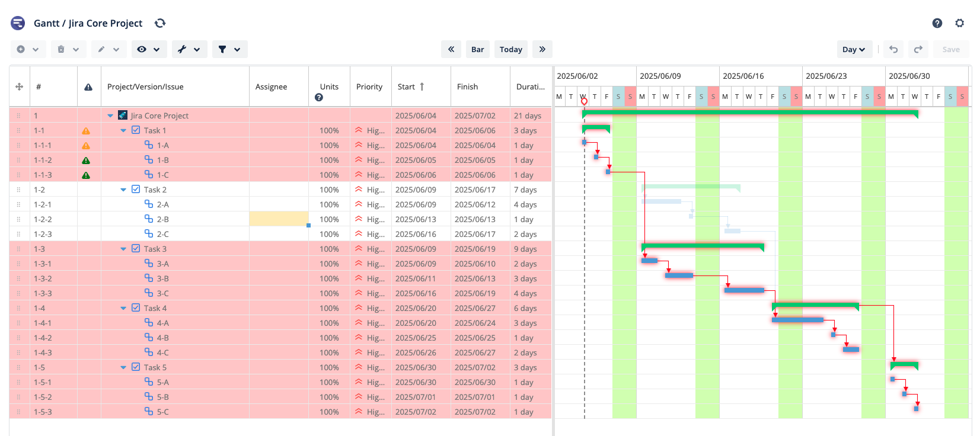The height and width of the screenshot is (436, 980).
Task: Select the 3-B blue task bar
Action: (x=679, y=275)
